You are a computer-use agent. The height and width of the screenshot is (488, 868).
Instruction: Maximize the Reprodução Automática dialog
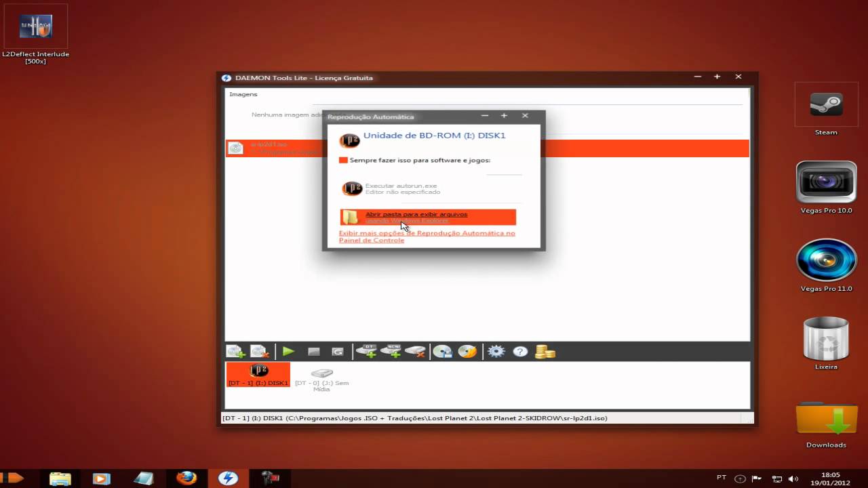(504, 116)
